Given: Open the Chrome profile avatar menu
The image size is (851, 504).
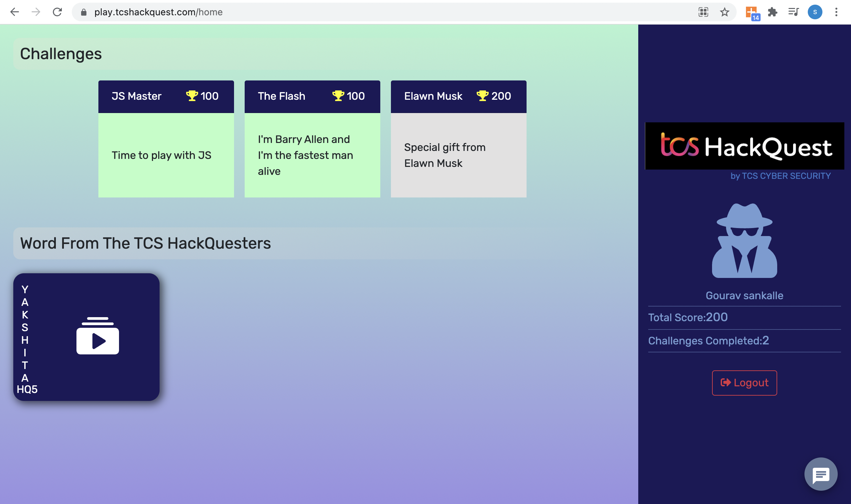Looking at the screenshot, I should tap(815, 12).
